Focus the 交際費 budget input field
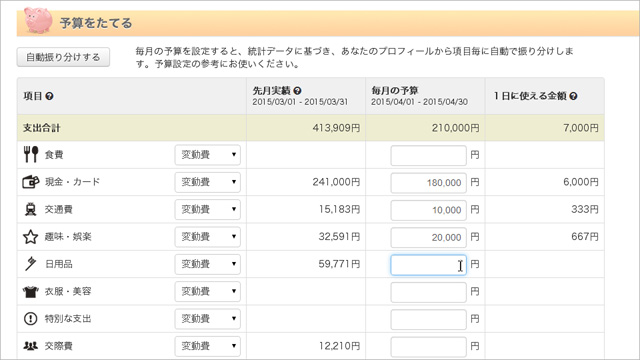Screen dimensions: 640x360 click(x=428, y=347)
